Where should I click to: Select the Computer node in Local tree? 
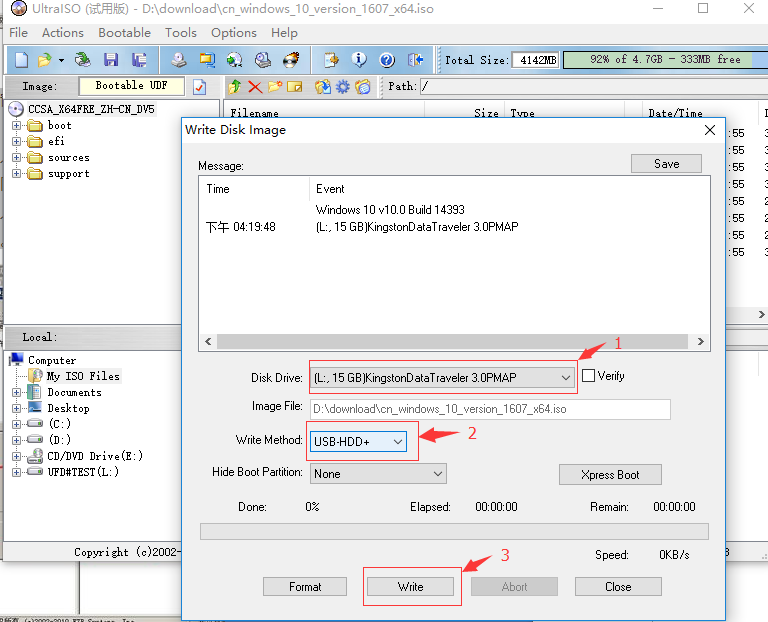52,360
